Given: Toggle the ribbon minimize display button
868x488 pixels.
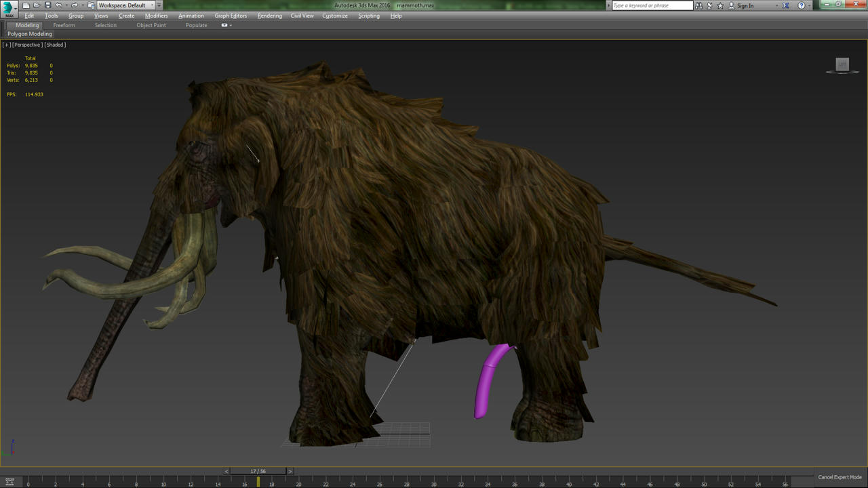Looking at the screenshot, I should [x=226, y=25].
